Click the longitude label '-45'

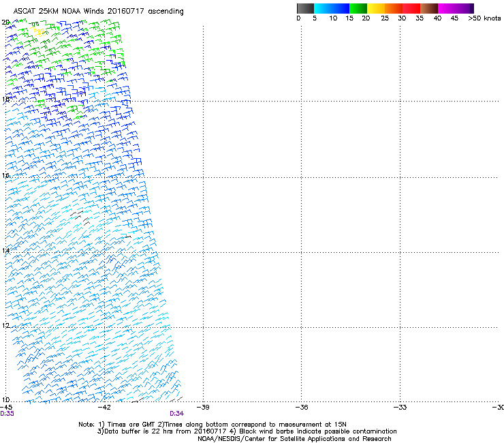(6, 408)
